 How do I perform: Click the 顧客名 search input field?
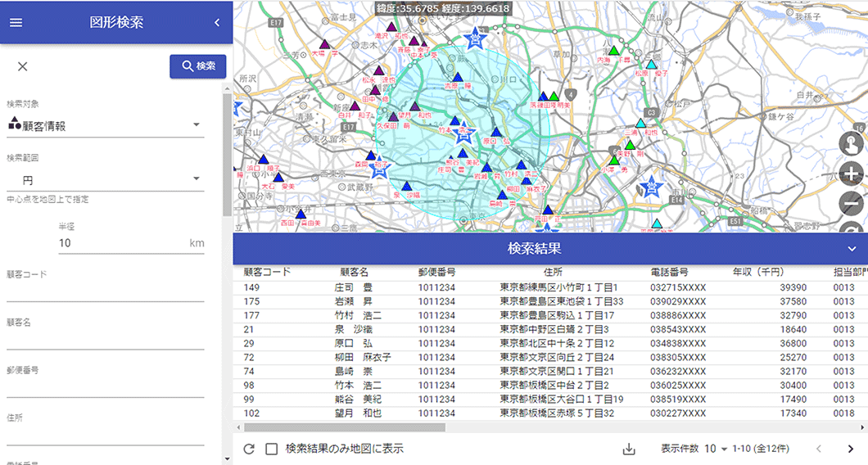105,339
